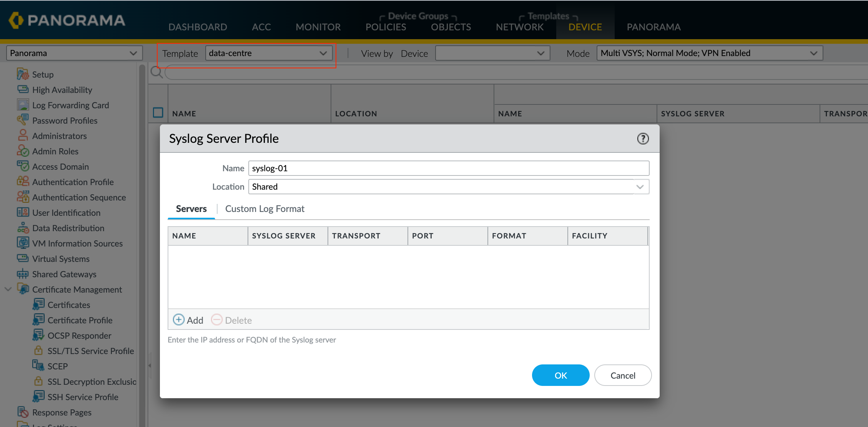The width and height of the screenshot is (868, 427).
Task: Click the SCEP icon in sidebar
Action: pos(38,366)
